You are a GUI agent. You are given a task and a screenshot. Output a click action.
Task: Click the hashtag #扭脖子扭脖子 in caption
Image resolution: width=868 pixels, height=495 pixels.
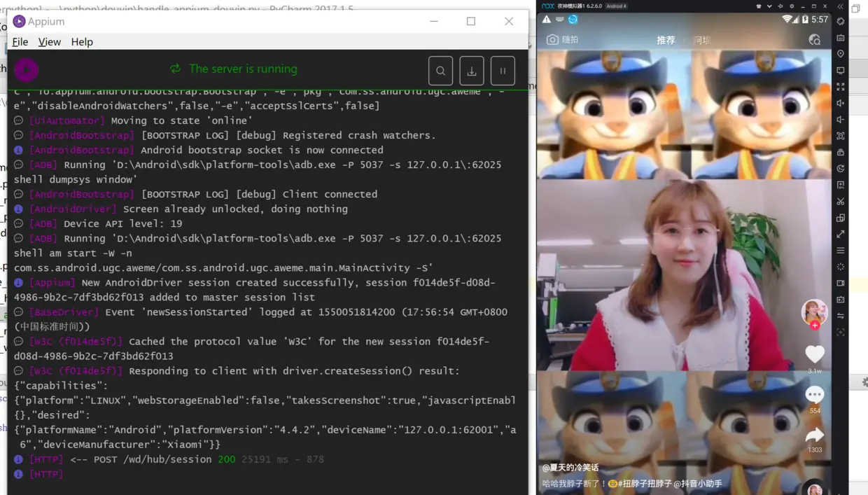point(645,484)
